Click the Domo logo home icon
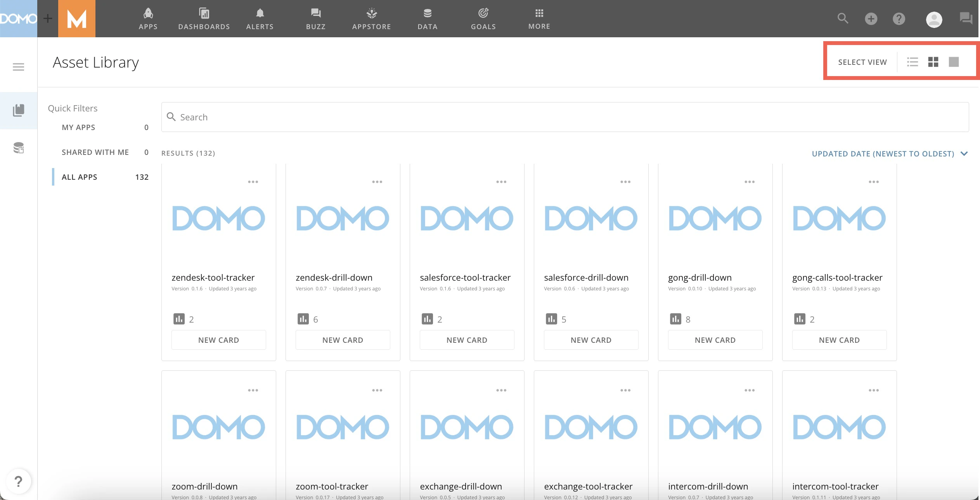Screen dimensions: 980x500 [x=18, y=19]
